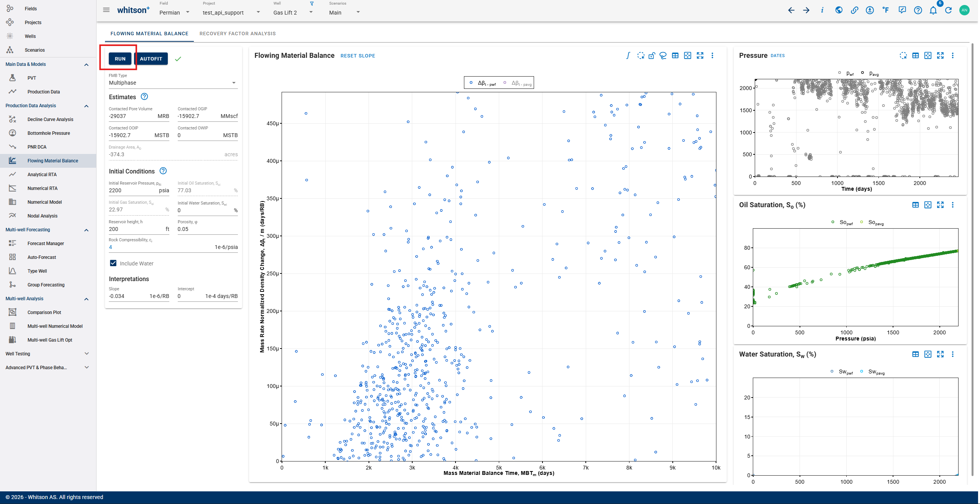The image size is (980, 504).
Task: Toggle the Pressure chart DATES switch
Action: tap(777, 56)
